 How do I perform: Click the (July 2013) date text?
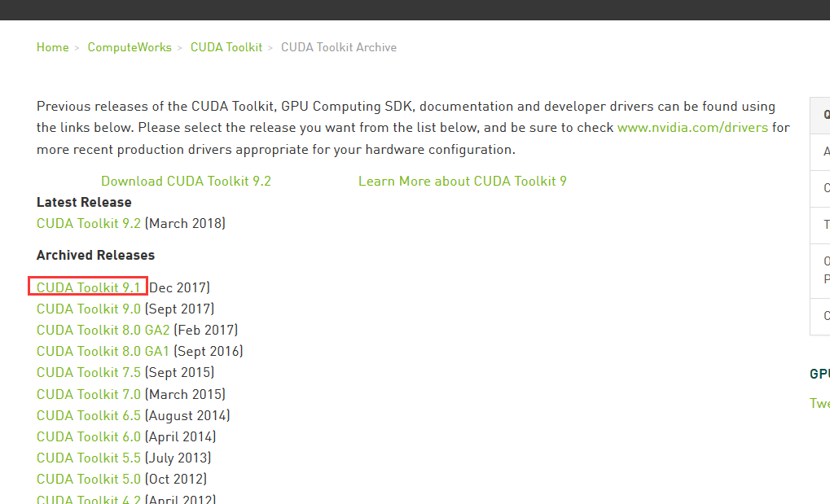(178, 458)
